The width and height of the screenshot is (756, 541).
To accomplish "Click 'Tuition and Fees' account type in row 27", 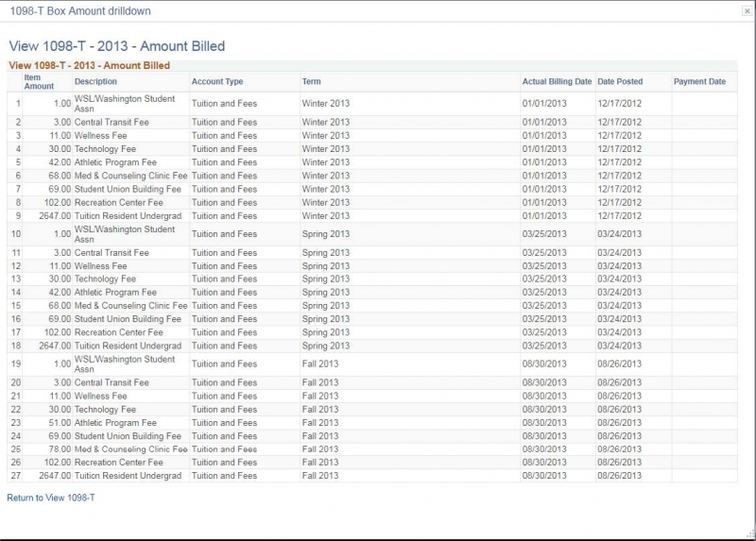I will (224, 476).
